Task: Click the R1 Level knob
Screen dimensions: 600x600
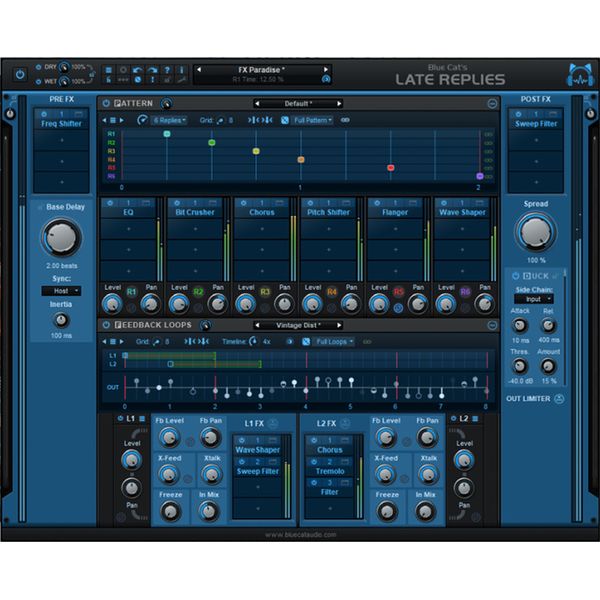Action: 112,304
